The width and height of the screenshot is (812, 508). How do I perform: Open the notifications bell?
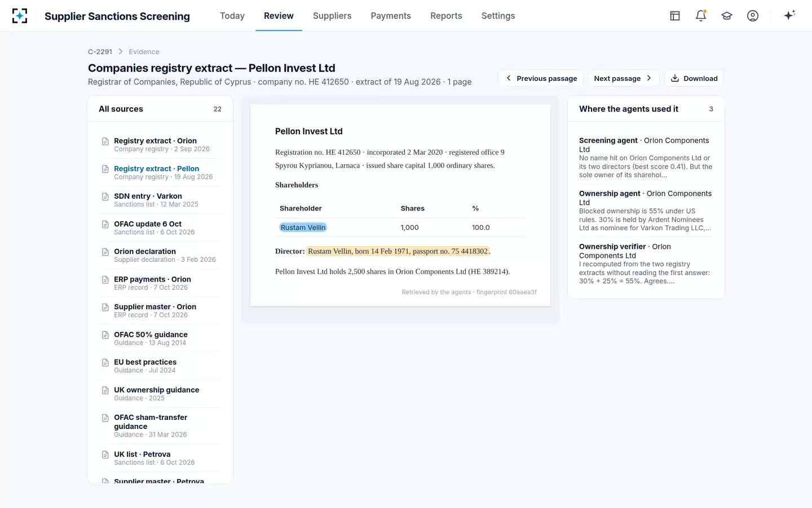(701, 16)
